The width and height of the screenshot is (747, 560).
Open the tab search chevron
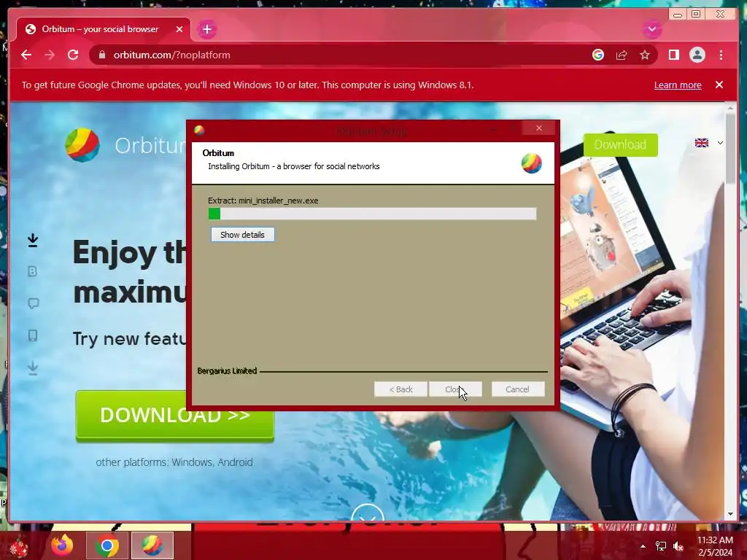pos(651,29)
